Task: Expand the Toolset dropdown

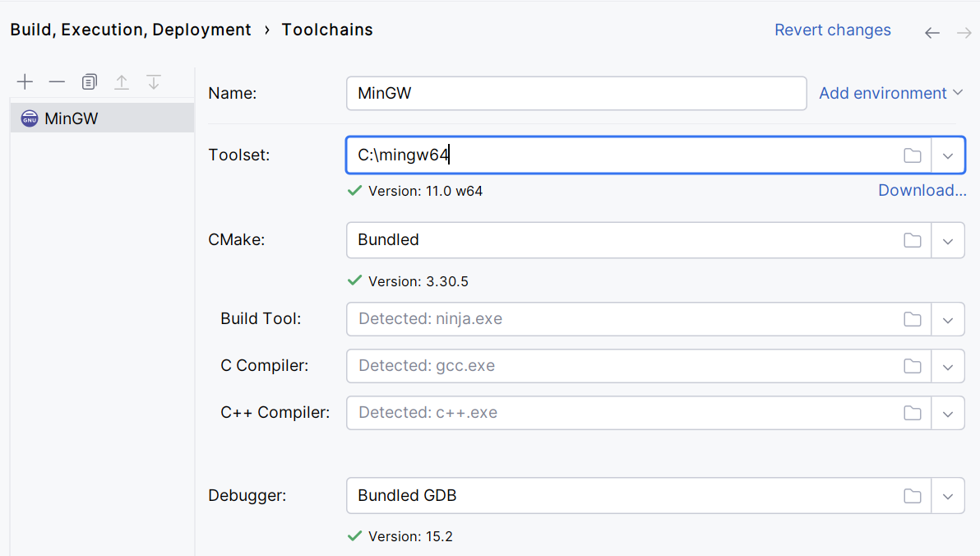Action: pyautogui.click(x=948, y=155)
